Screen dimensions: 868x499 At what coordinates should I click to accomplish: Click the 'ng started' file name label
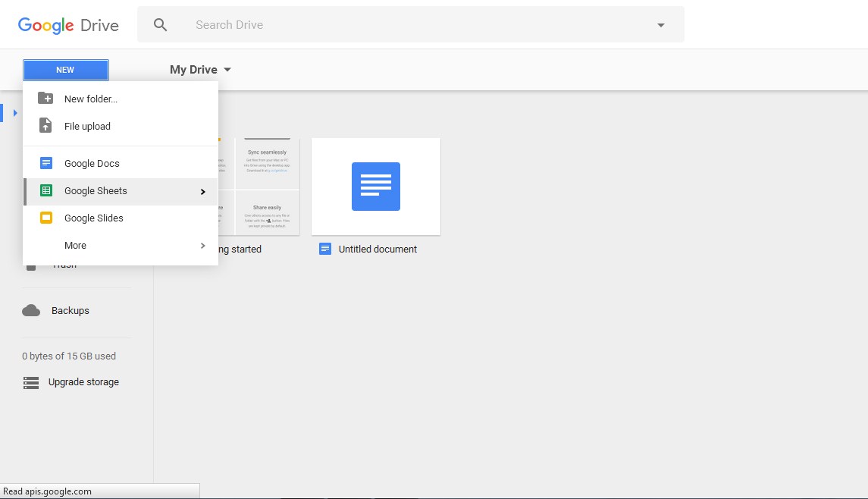click(x=240, y=249)
